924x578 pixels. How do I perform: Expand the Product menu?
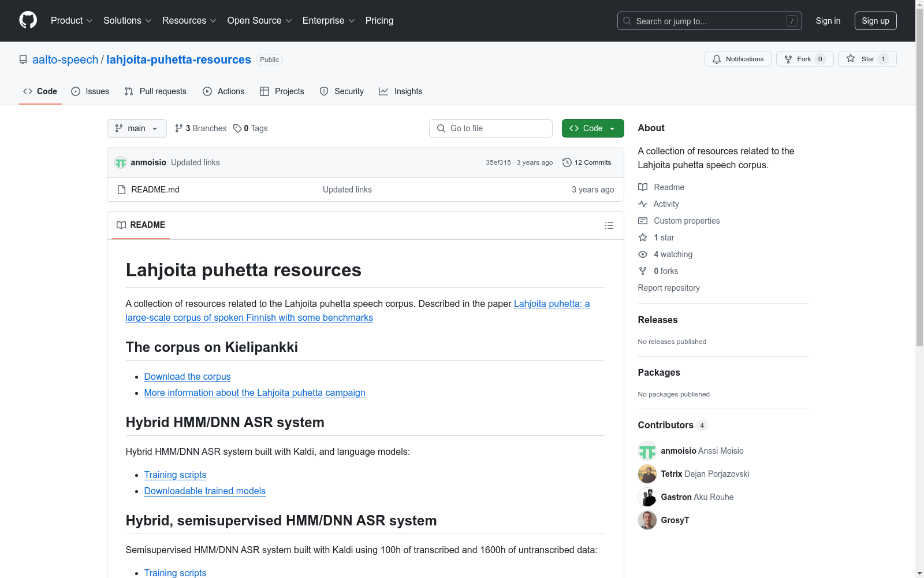click(x=72, y=20)
